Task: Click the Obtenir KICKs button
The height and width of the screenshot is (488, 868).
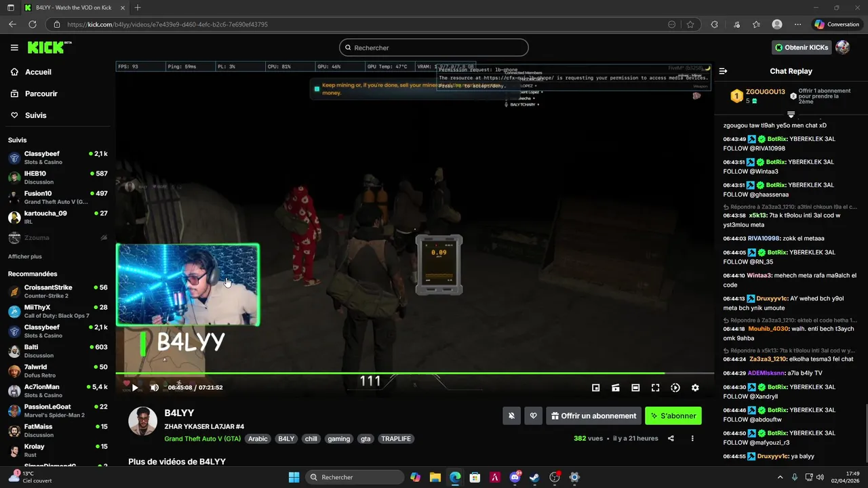Action: tap(802, 47)
